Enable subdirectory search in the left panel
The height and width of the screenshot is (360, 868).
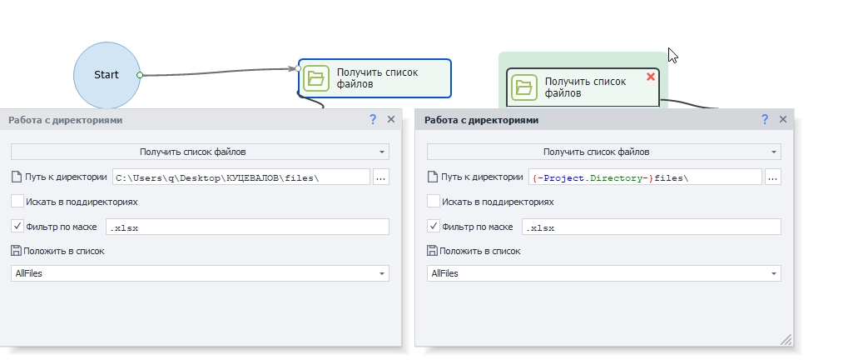tap(17, 201)
